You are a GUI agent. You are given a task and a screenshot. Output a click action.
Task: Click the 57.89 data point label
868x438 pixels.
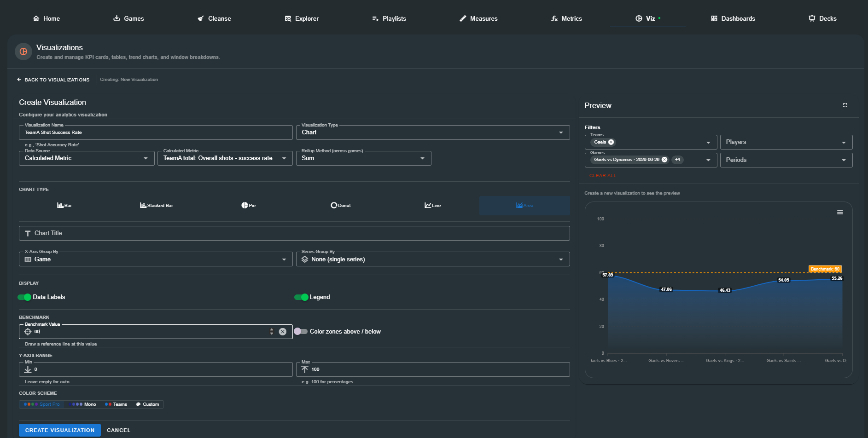[607, 275]
